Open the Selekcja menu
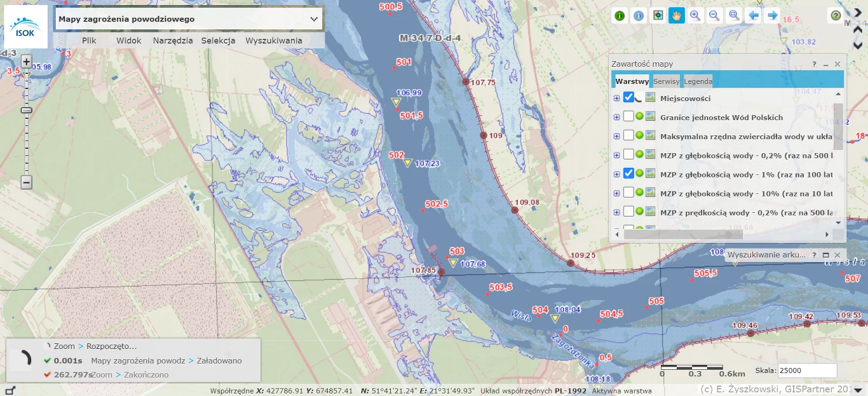868x396 pixels. tap(219, 41)
